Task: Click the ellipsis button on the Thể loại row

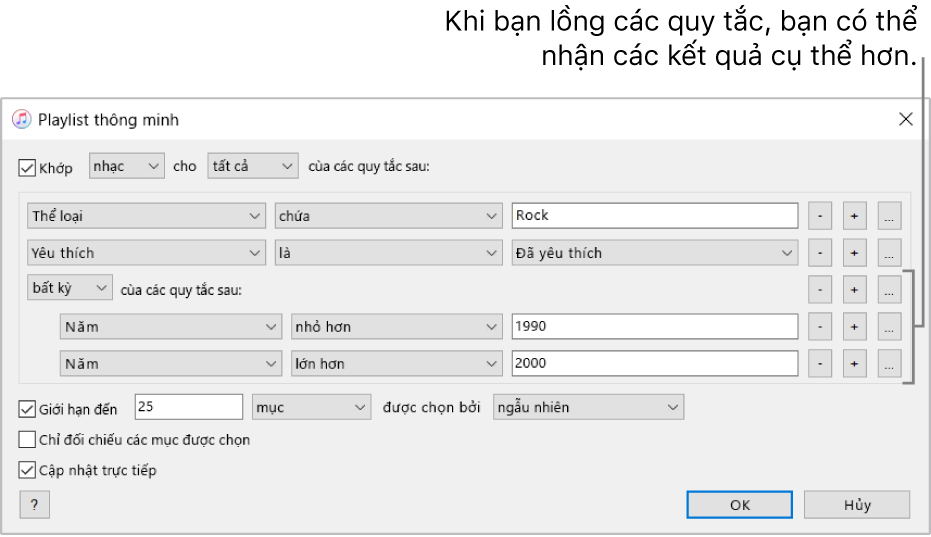Action: click(x=889, y=216)
